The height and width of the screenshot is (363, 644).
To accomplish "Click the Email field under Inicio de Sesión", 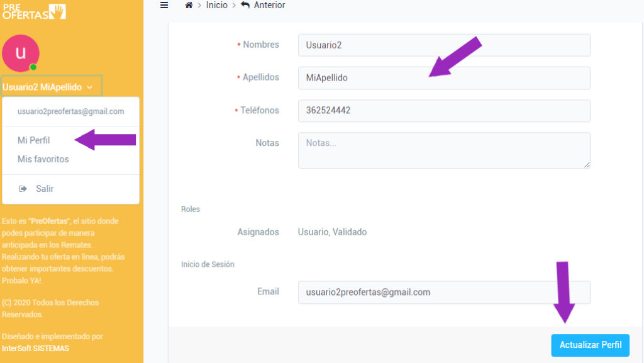I will coord(444,293).
